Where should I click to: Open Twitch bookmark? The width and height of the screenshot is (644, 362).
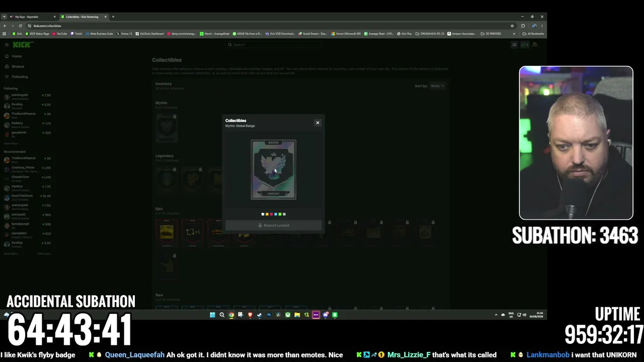(76, 34)
